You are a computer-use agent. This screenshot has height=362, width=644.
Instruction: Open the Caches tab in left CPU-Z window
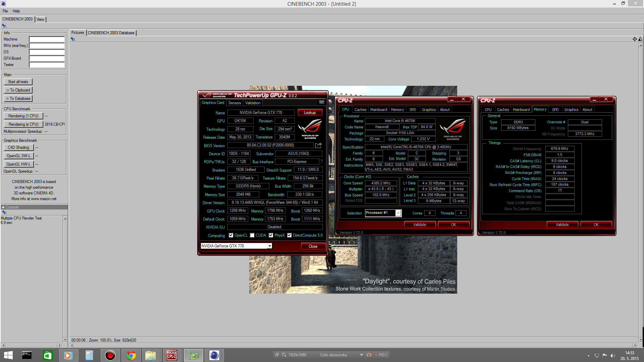click(x=360, y=110)
